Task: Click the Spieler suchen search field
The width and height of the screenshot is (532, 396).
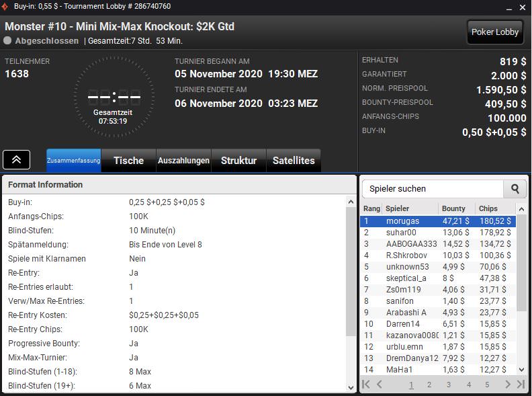Action: (x=432, y=189)
